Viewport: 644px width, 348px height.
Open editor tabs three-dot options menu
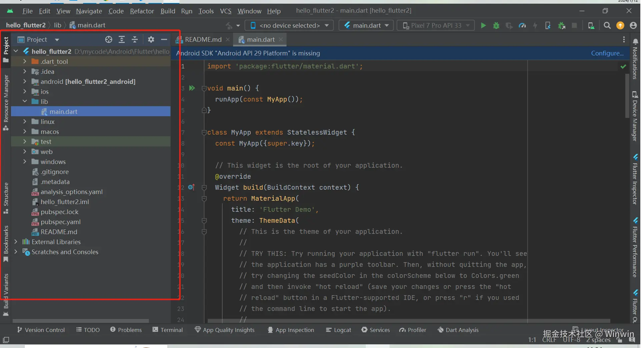624,39
